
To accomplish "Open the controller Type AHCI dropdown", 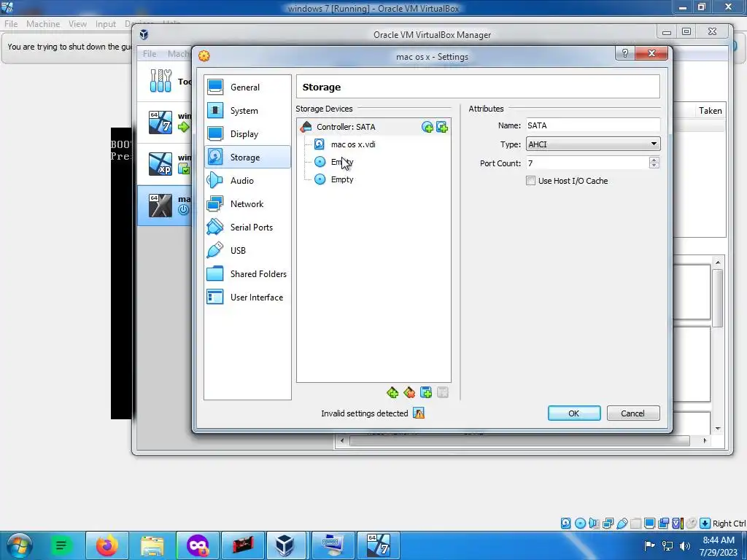I will (592, 144).
